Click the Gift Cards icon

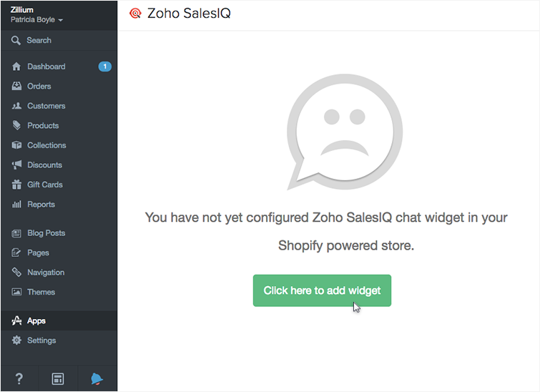tap(16, 185)
